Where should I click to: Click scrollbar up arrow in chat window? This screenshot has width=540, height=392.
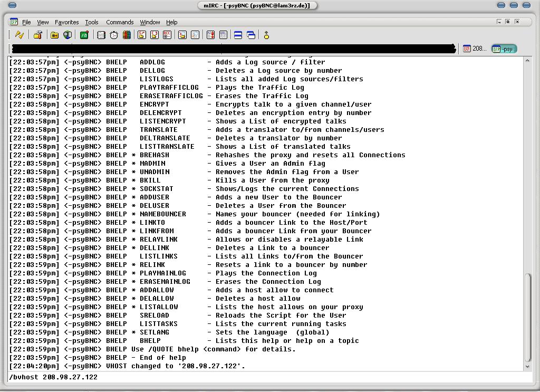pos(527,61)
